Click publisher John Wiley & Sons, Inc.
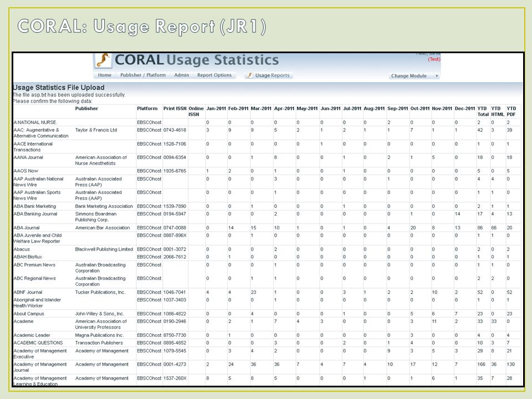 pos(99,314)
